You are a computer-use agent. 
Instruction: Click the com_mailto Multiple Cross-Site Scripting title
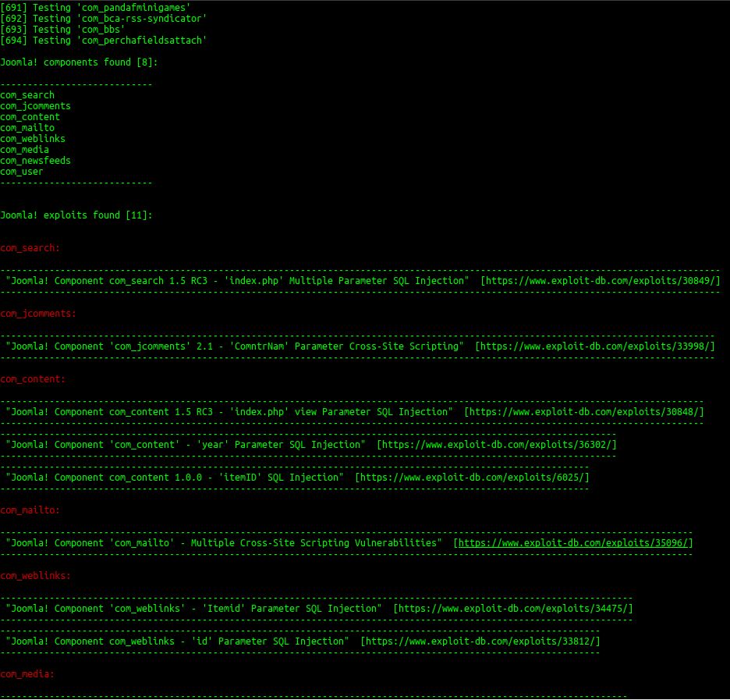tap(224, 543)
